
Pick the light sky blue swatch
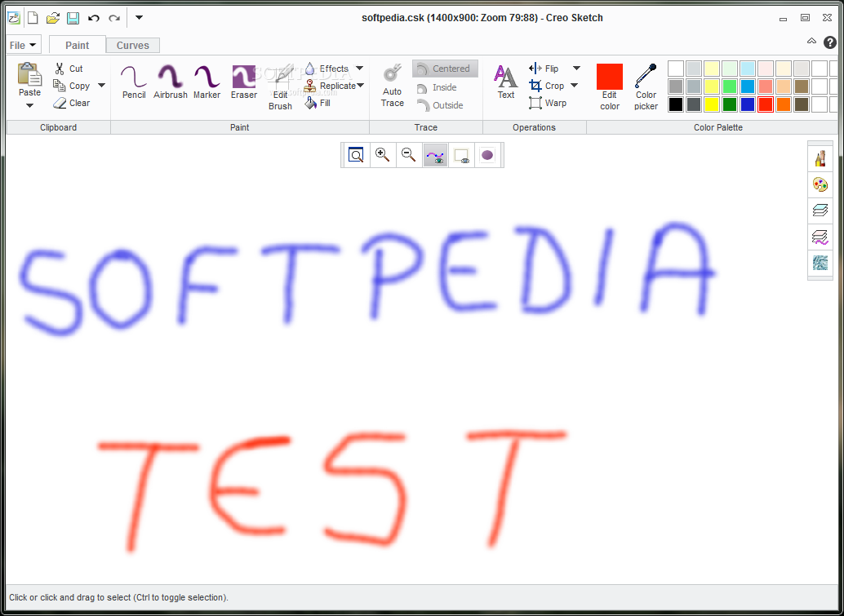[748, 69]
